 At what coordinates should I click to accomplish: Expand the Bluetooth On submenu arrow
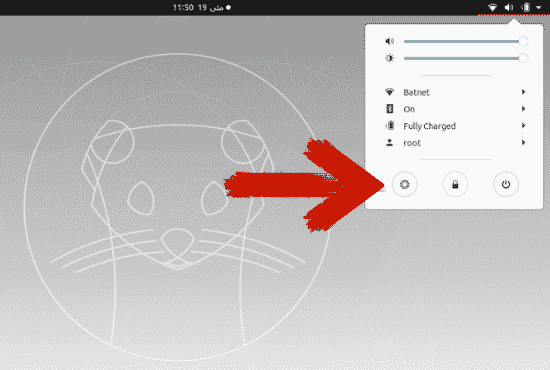pyautogui.click(x=523, y=109)
